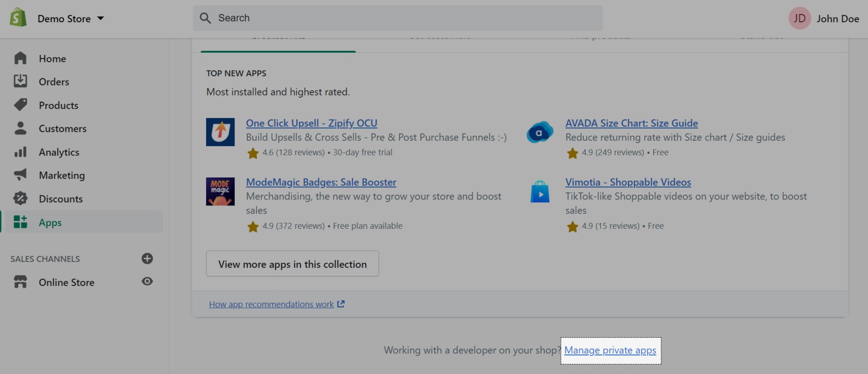Click the Products tag icon
This screenshot has height=374, width=868.
point(21,105)
